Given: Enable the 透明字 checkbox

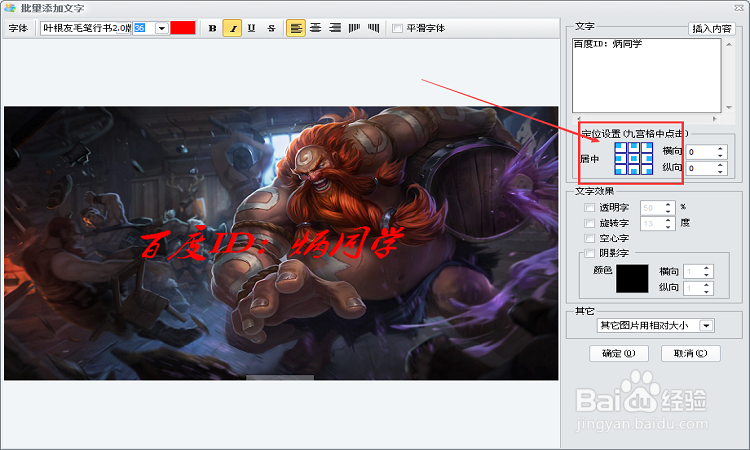Looking at the screenshot, I should pyautogui.click(x=589, y=208).
